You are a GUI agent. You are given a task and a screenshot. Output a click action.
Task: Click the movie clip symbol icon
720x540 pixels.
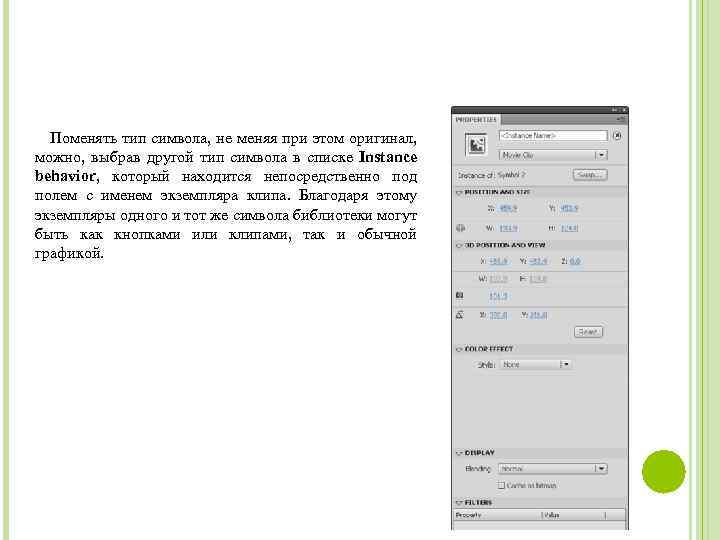click(476, 145)
